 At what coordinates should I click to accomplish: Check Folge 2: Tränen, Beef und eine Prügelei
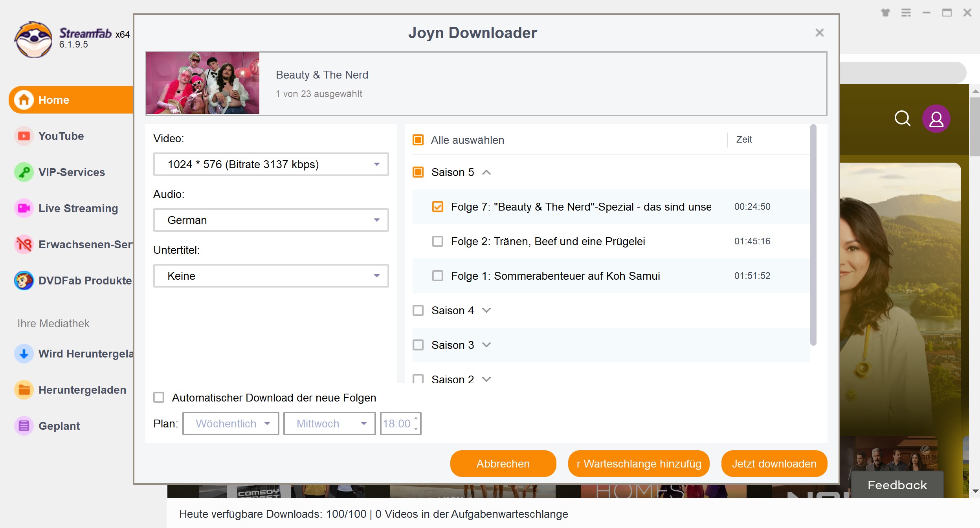point(438,241)
